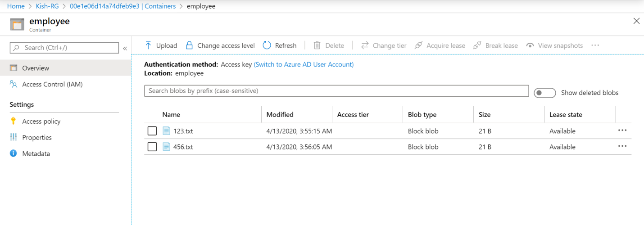Viewport: 644px width, 225px height.
Task: Click the Refresh circular arrow icon
Action: click(267, 45)
